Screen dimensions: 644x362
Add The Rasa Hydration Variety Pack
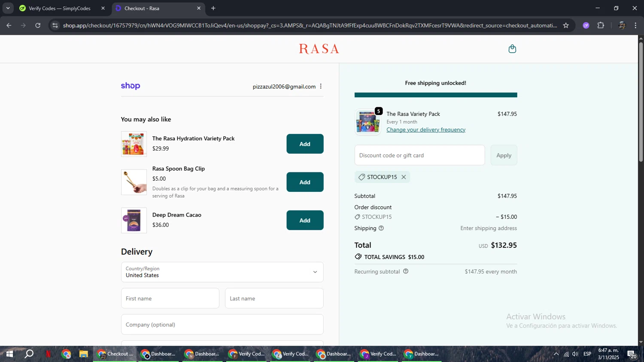305,144
